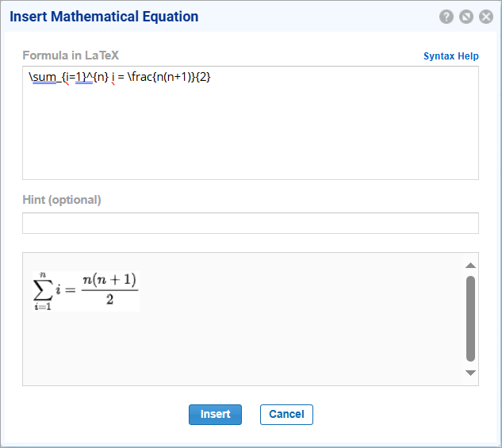Click the "Hint (optional)" label
Viewport: 502px width, 448px height.
[62, 200]
